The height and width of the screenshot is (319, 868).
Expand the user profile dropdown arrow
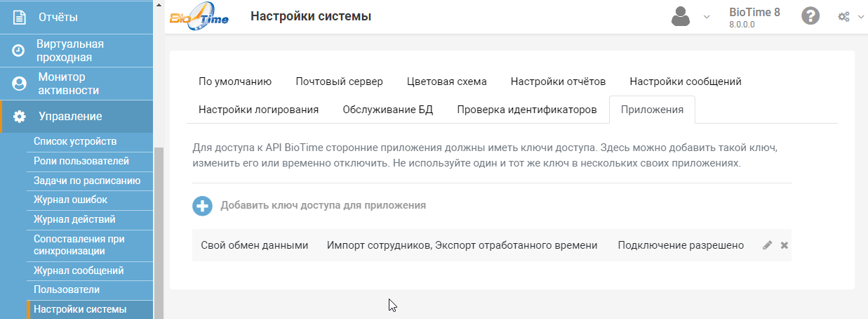pyautogui.click(x=707, y=17)
